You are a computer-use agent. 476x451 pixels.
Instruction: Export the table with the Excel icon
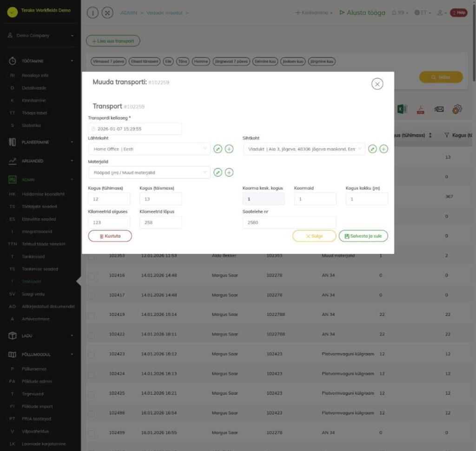402,109
